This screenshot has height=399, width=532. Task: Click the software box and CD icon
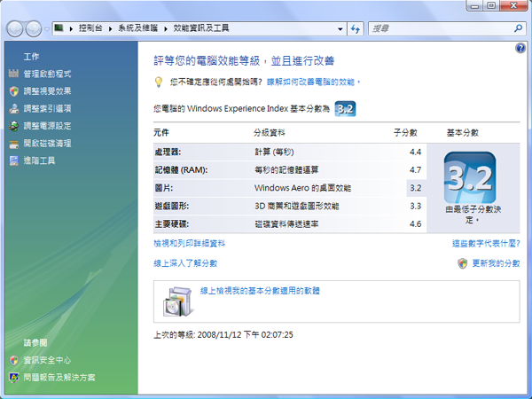point(178,302)
